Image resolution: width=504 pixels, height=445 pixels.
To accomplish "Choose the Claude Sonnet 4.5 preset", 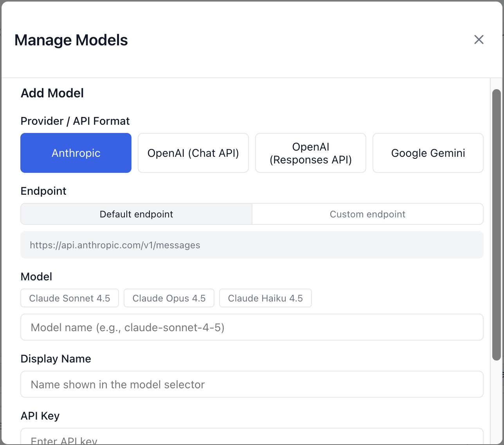I will point(70,298).
